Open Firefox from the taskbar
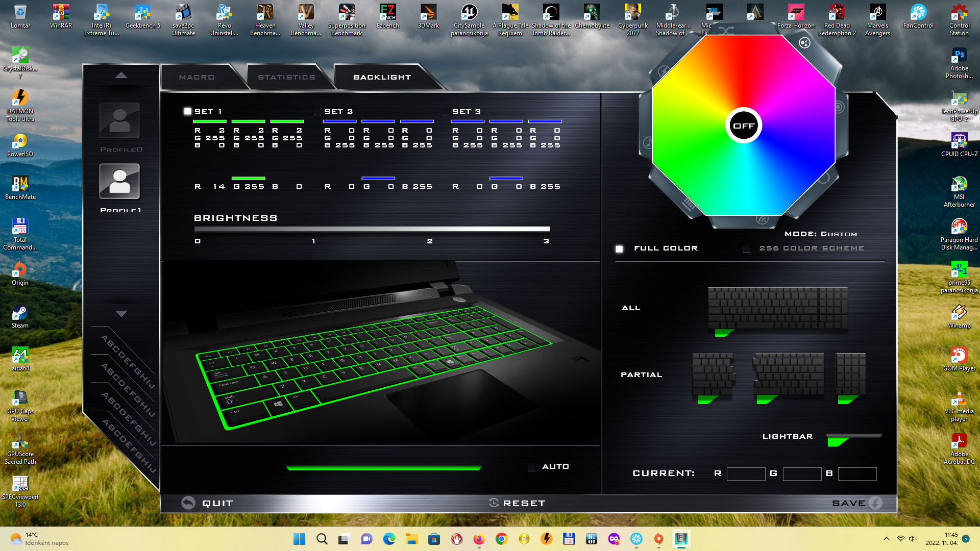Viewport: 980px width, 551px height. 478,539
